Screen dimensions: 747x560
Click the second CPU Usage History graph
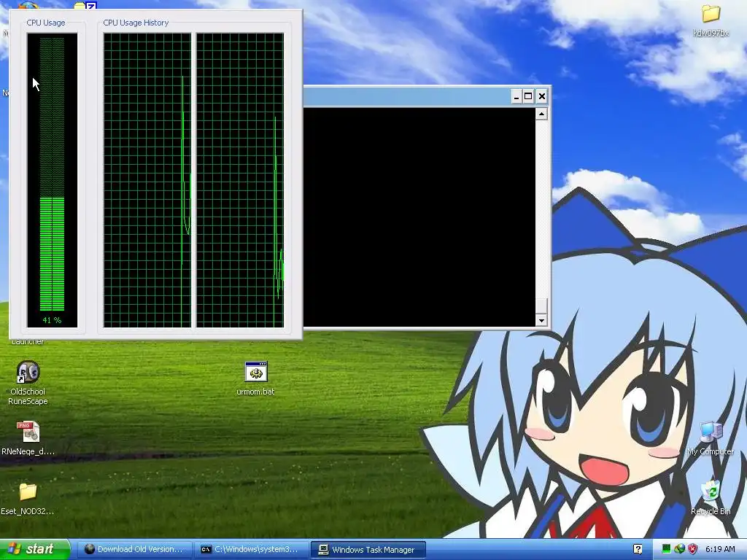point(240,180)
